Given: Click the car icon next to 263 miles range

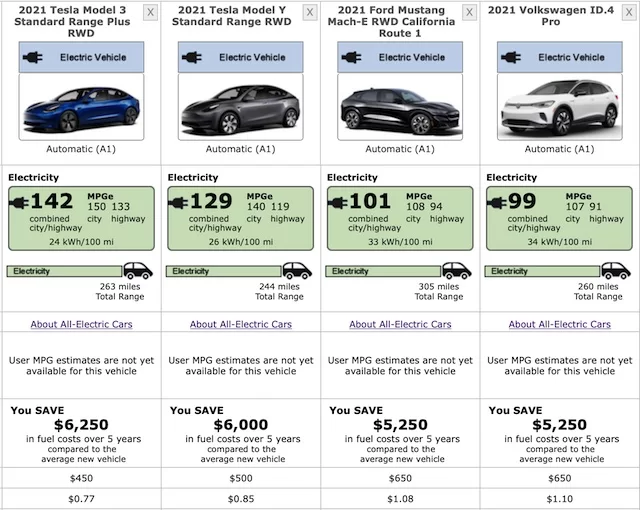Looking at the screenshot, I should pos(137,271).
